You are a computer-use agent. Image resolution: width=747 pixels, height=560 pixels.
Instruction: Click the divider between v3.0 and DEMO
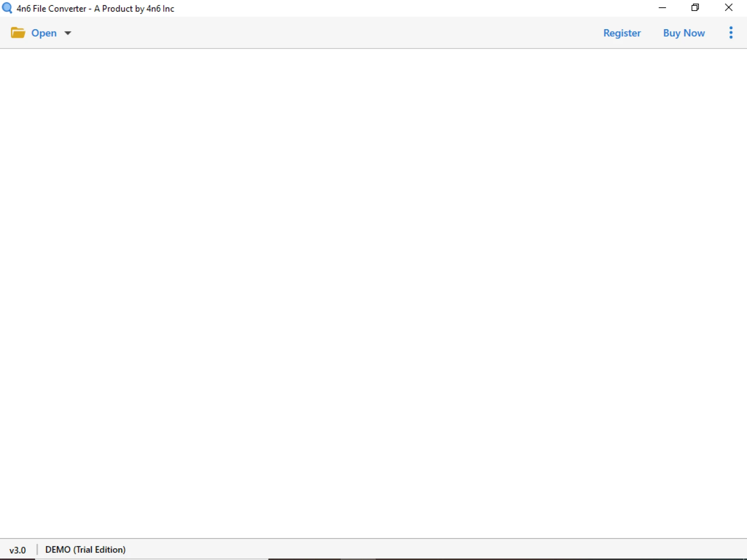coord(37,549)
